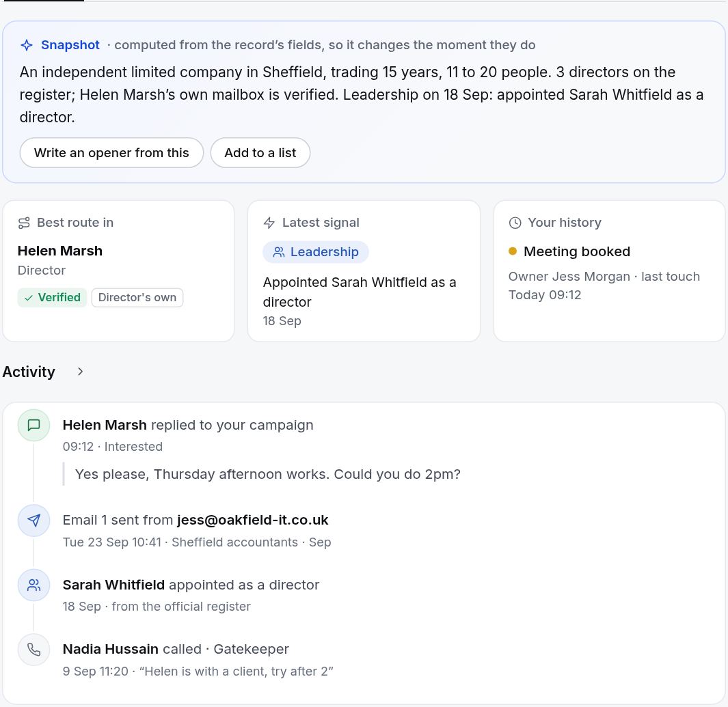
Task: Click the Owner Jess Morgan last touch line
Action: pyautogui.click(x=604, y=286)
